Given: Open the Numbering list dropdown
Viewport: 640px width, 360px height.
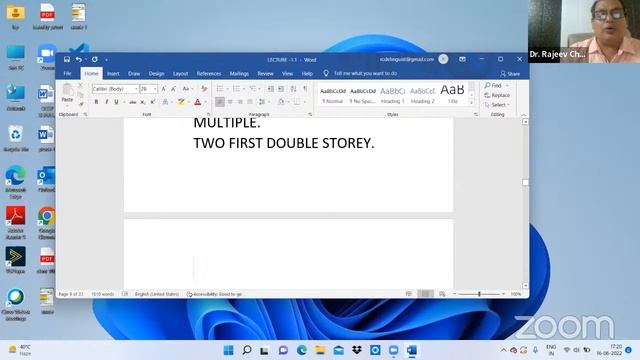Looking at the screenshot, I should (244, 89).
